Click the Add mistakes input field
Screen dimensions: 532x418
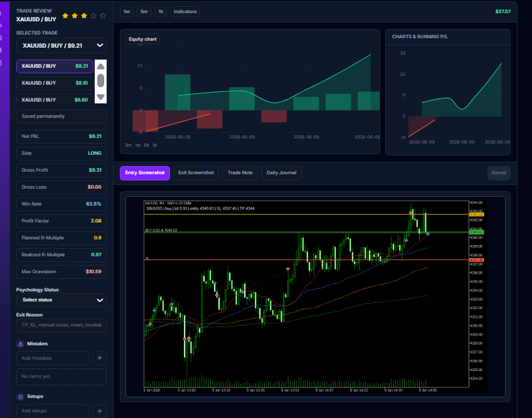(53, 358)
